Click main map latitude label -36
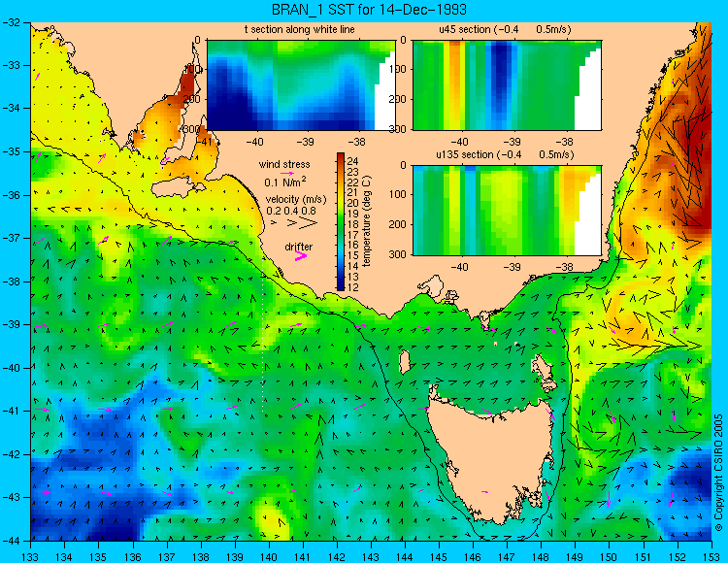 pos(12,195)
